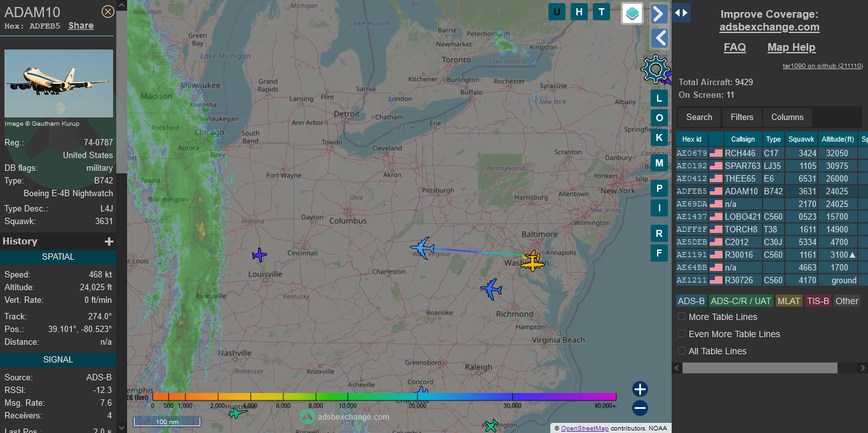Image resolution: width=868 pixels, height=433 pixels.
Task: Sort table by Squawk column
Action: click(801, 139)
